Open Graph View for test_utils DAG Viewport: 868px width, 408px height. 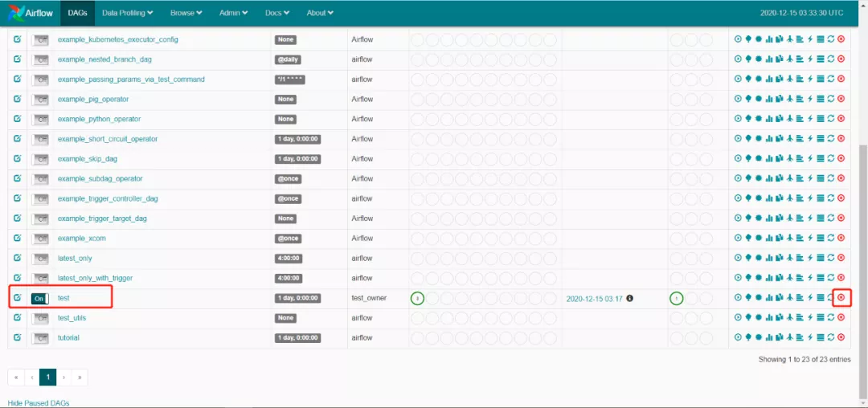pos(759,317)
